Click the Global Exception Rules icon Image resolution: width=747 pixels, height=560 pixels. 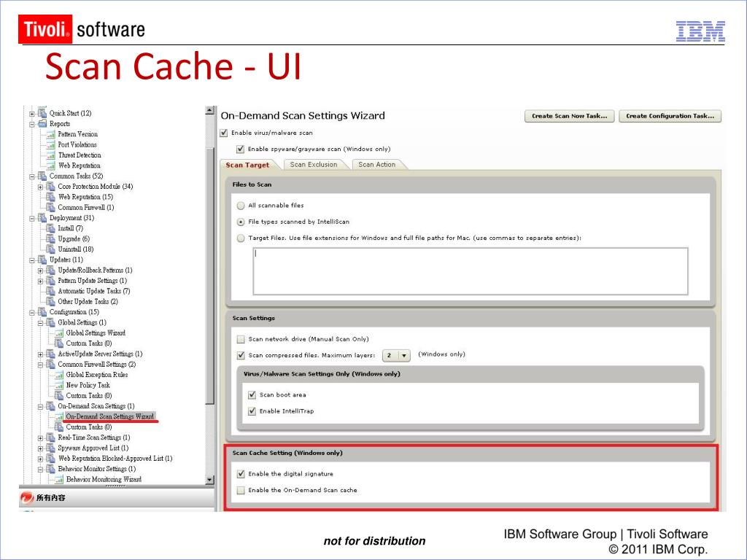pos(59,375)
